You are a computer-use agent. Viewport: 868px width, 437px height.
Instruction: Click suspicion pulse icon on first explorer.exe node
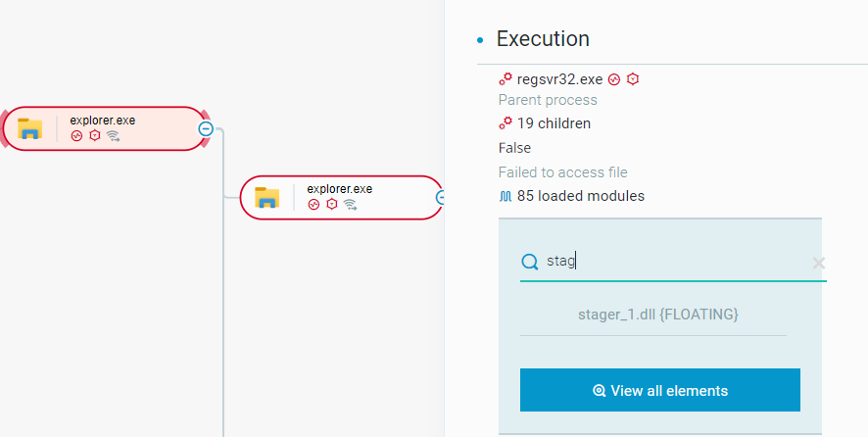pyautogui.click(x=76, y=135)
